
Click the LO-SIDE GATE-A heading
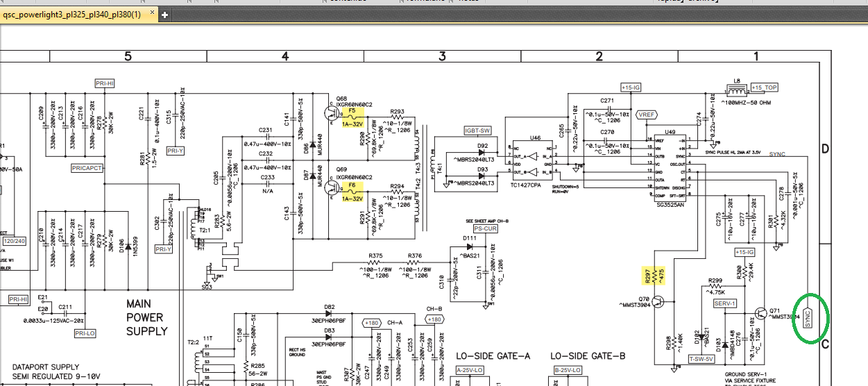493,356
